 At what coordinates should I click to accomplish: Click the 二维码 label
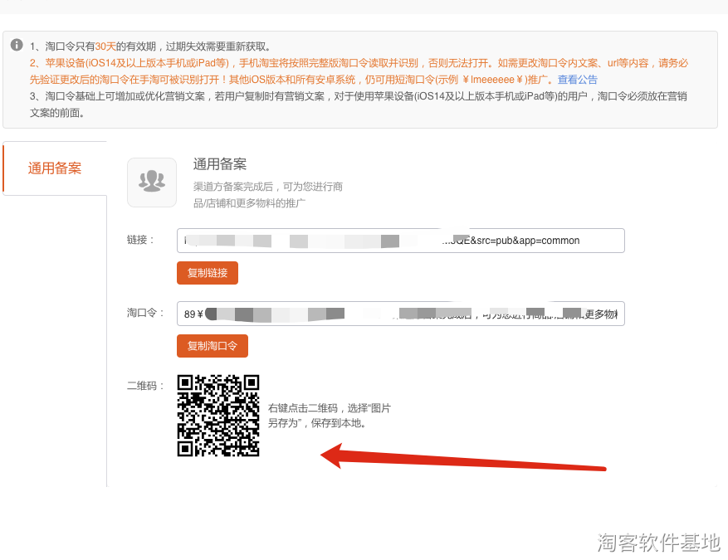click(145, 386)
